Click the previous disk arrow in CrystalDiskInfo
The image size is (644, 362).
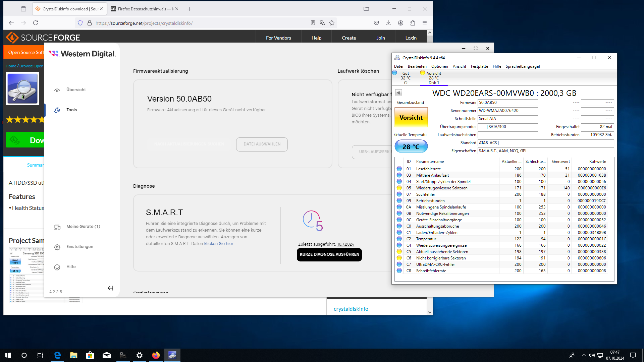click(398, 93)
